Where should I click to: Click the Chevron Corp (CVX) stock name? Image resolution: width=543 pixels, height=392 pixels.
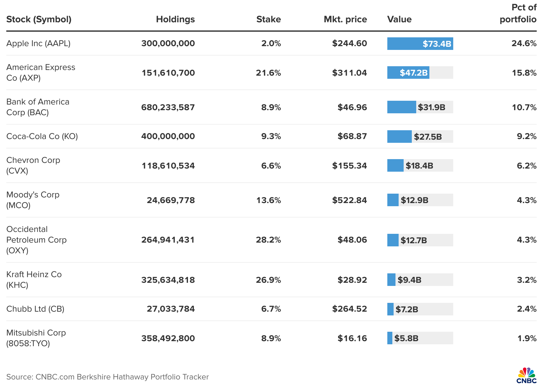tap(33, 165)
